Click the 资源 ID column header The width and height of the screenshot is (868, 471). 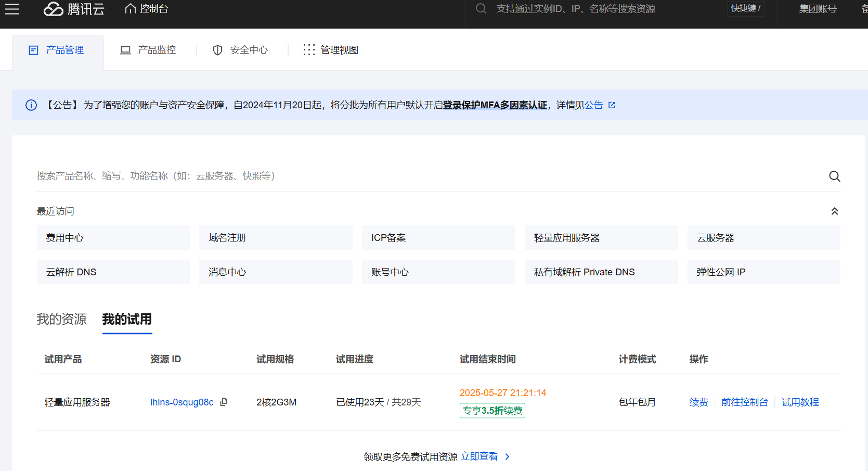pos(165,359)
